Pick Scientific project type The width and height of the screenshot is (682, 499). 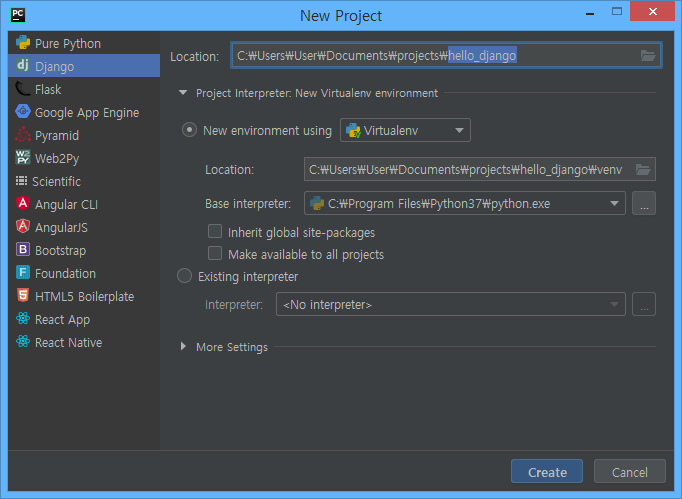[84, 181]
